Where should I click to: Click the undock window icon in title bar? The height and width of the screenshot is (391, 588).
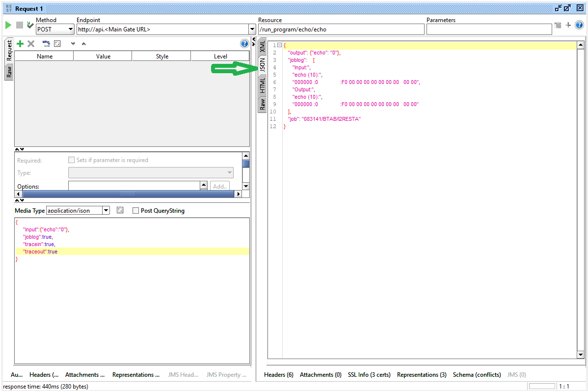(x=568, y=8)
